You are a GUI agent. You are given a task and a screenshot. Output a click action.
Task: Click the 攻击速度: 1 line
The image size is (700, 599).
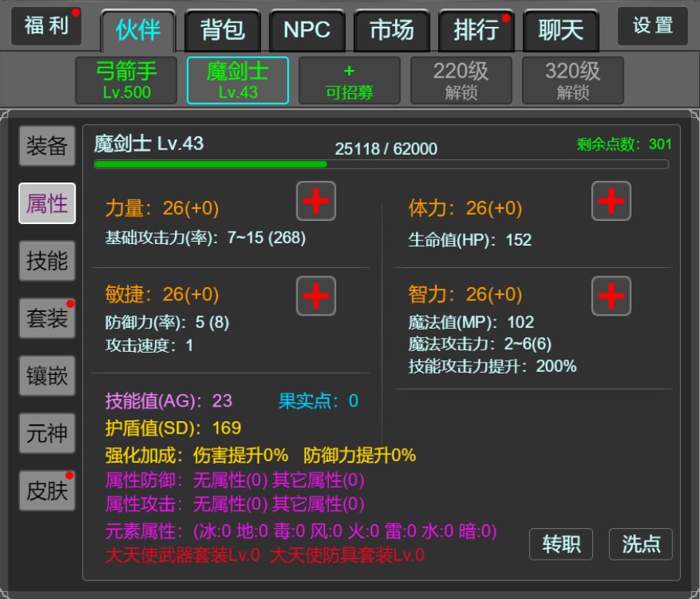click(x=149, y=345)
